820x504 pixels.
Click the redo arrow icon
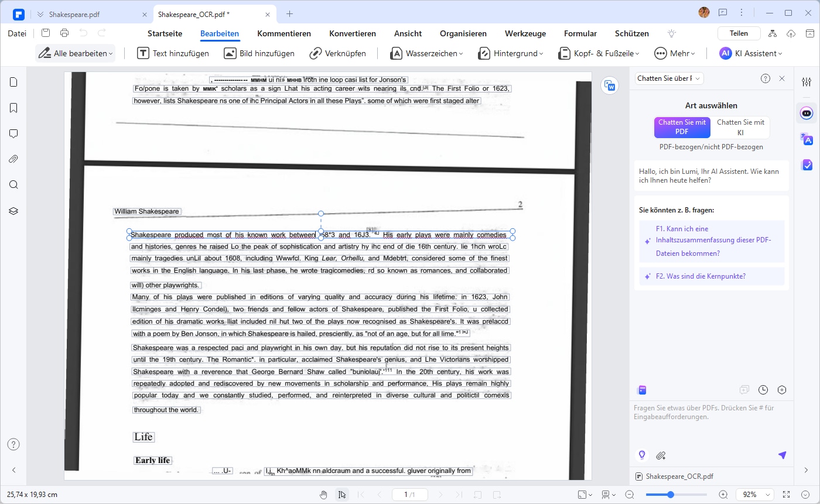(102, 33)
